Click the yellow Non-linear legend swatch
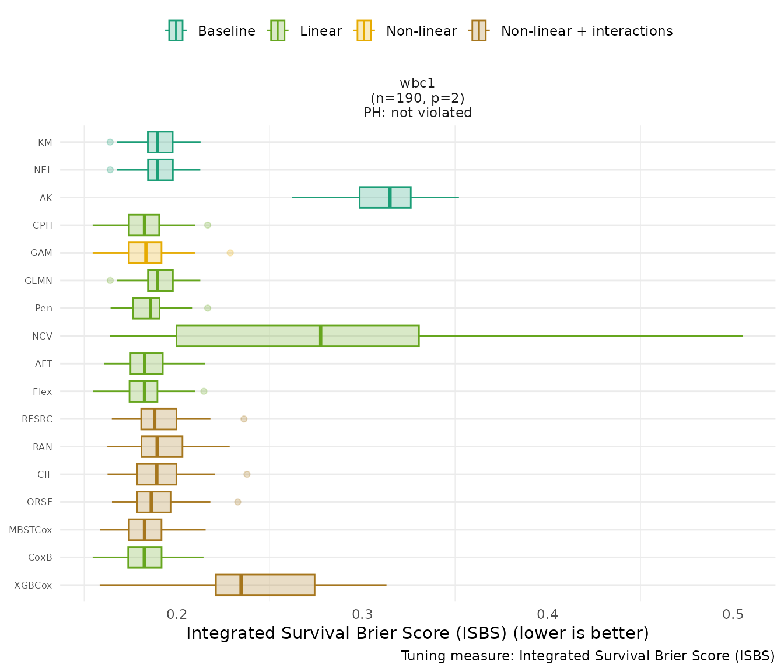 point(363,31)
